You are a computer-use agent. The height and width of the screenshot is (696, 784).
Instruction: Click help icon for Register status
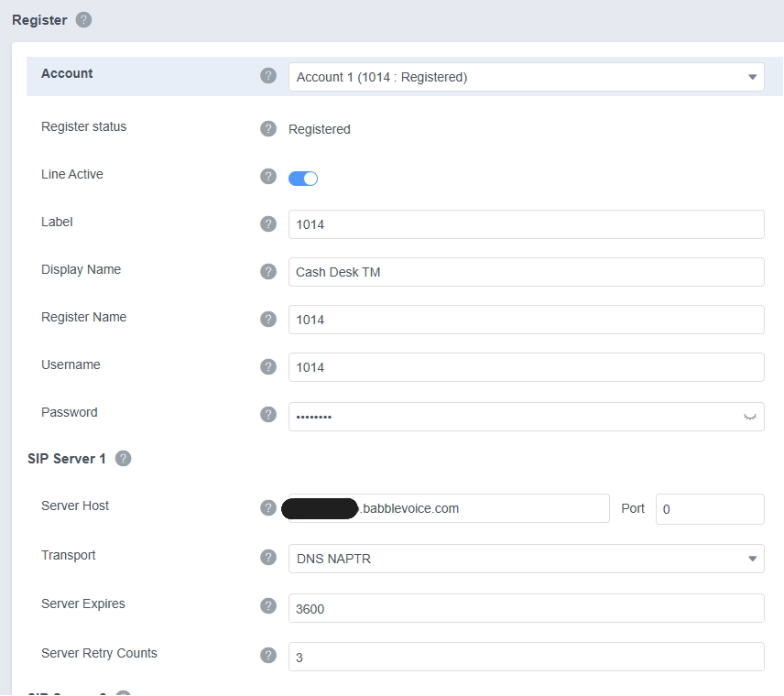click(268, 128)
